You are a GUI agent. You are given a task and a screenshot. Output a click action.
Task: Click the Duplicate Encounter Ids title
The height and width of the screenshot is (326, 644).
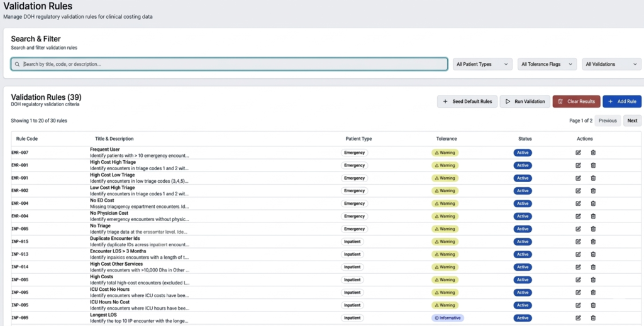(115, 238)
